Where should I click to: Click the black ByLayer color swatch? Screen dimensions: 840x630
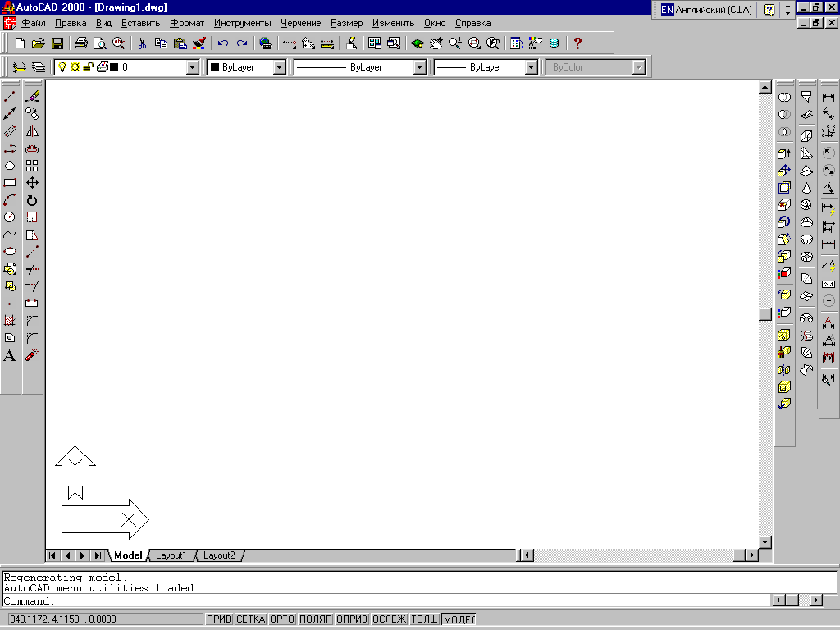tap(215, 67)
